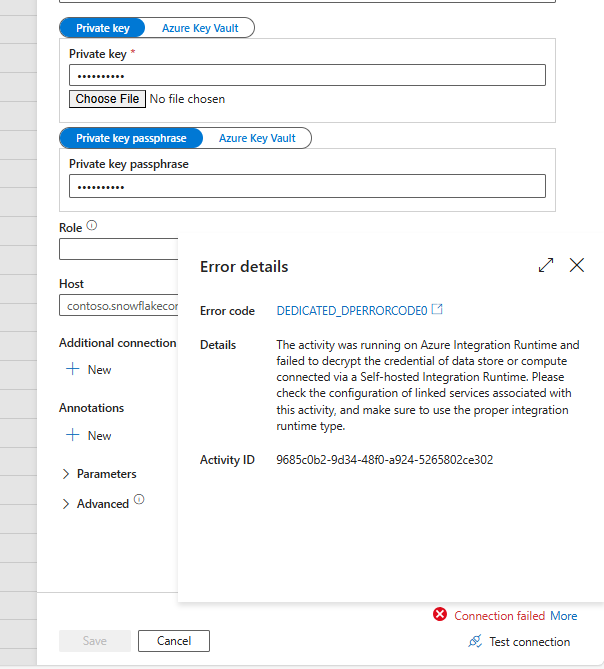The width and height of the screenshot is (604, 669).
Task: Select the Private key toggle option
Action: [x=102, y=28]
